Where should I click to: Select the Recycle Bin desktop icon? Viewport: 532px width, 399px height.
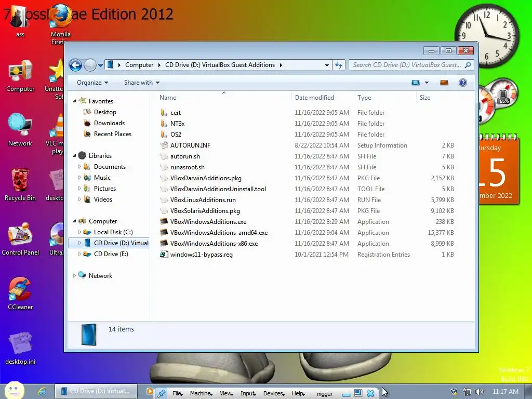click(20, 185)
